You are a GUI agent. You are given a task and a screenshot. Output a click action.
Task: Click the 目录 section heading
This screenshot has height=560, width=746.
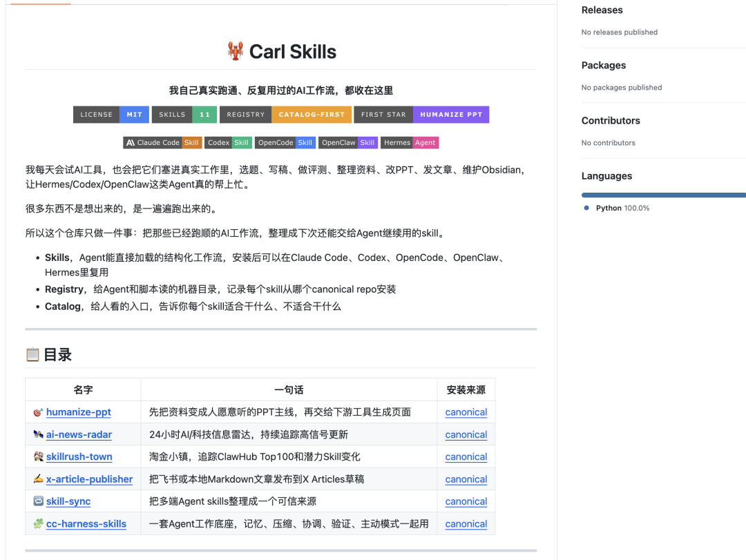pyautogui.click(x=57, y=354)
